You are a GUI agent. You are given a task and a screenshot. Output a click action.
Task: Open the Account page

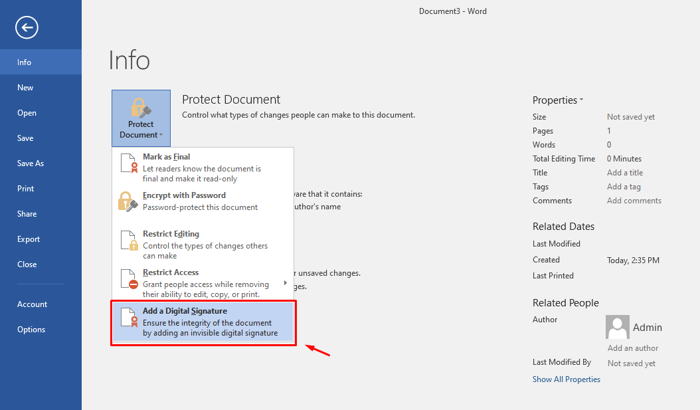(41, 304)
